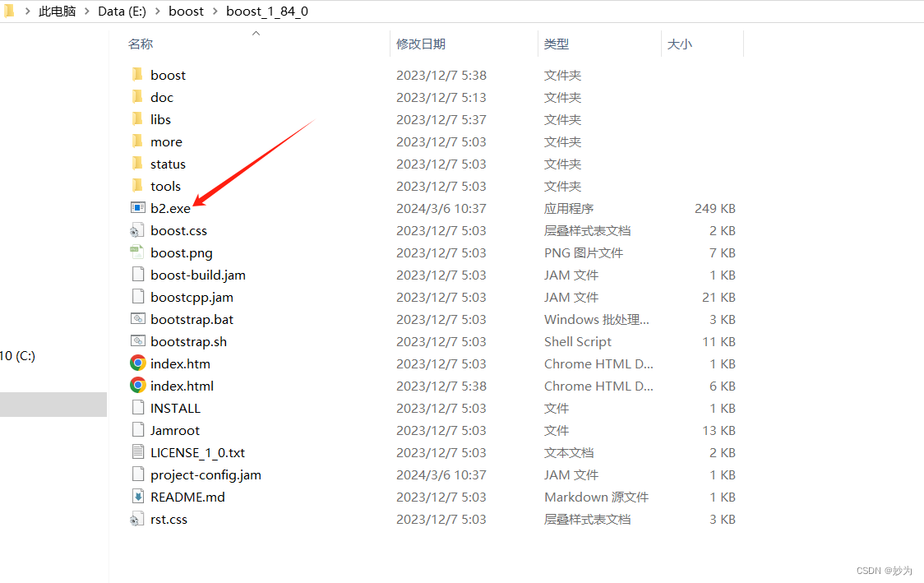Select the bootstrap.sh file icon

coord(138,341)
